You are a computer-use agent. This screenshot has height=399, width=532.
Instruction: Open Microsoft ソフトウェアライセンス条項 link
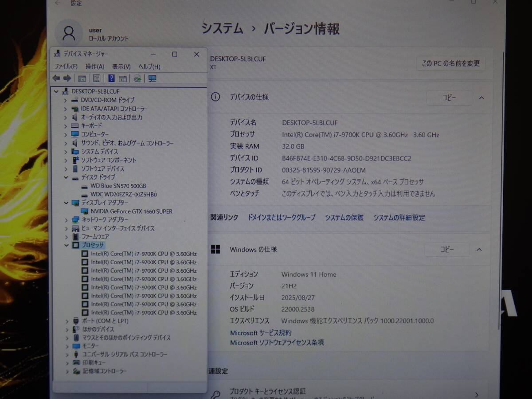277,343
